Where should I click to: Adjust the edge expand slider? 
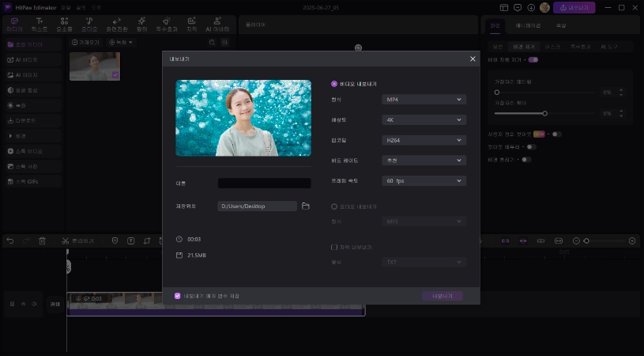pos(544,113)
